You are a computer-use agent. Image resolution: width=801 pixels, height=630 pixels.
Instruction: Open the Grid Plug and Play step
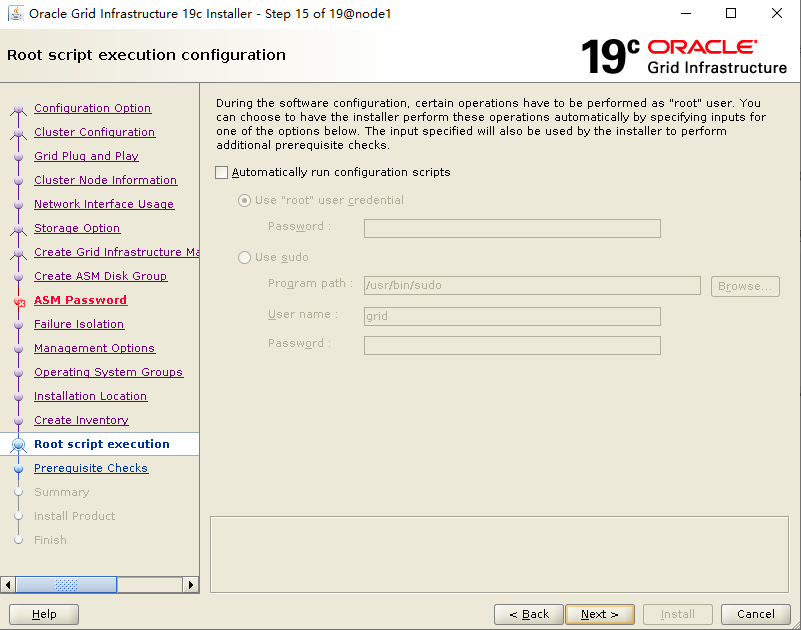86,156
